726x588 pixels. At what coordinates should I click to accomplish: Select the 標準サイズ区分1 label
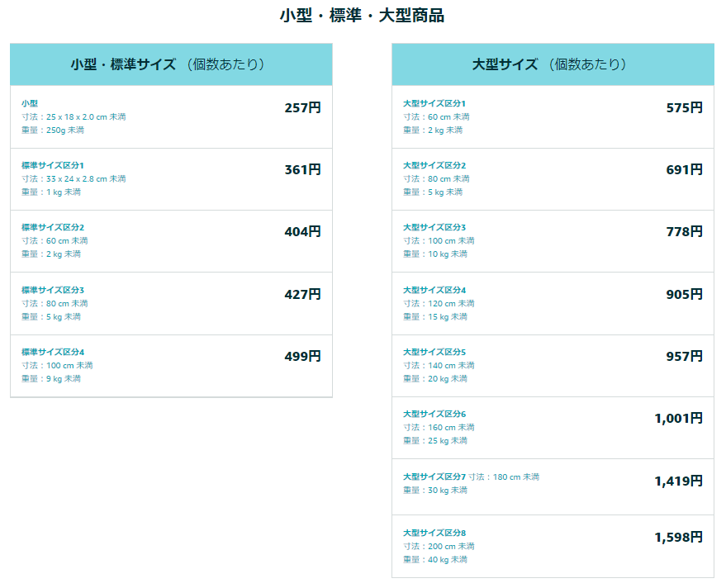tap(53, 165)
